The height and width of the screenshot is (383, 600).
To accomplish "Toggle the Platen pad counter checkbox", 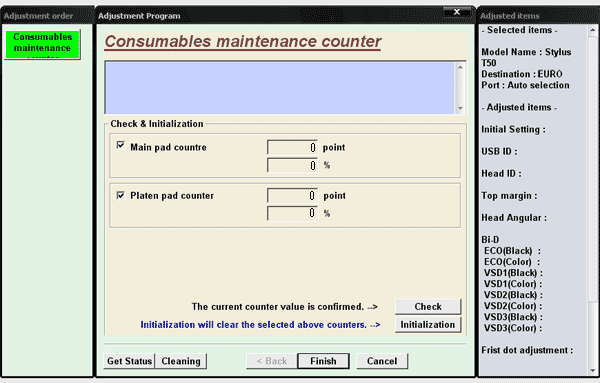I will point(121,196).
